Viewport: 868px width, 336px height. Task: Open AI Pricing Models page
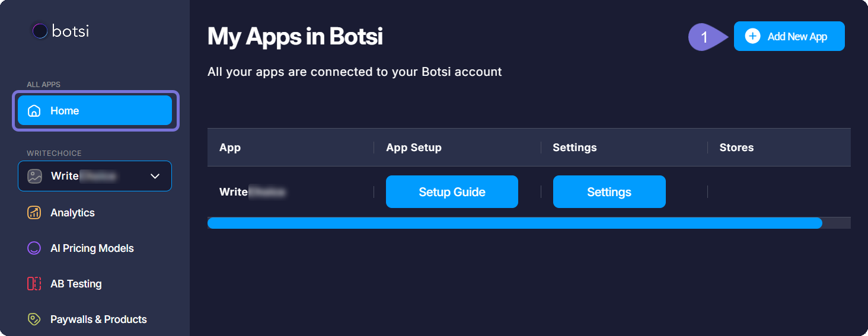click(x=92, y=248)
